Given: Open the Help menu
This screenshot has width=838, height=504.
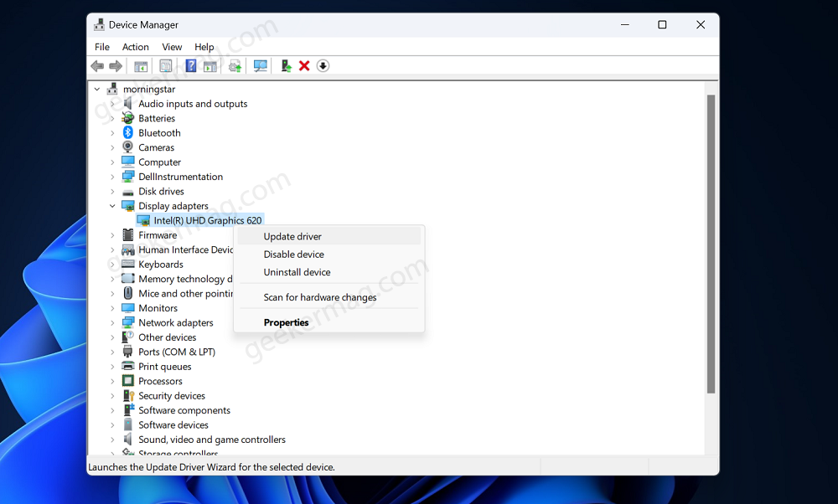Looking at the screenshot, I should click(204, 47).
